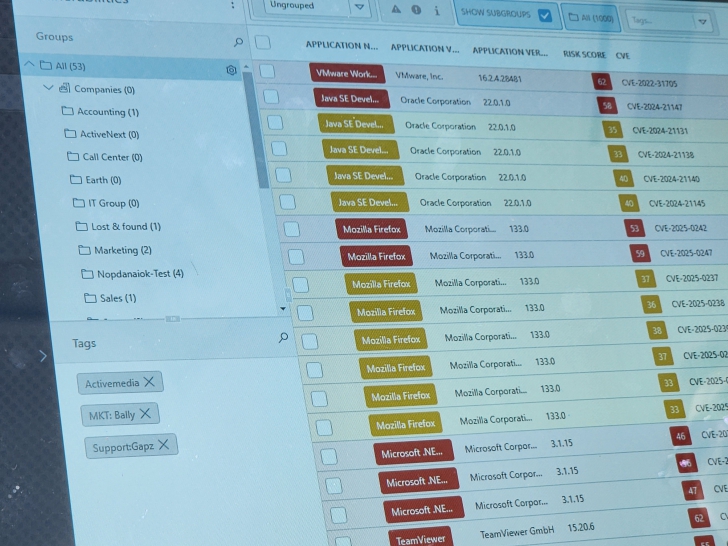The height and width of the screenshot is (546, 728).
Task: Check the box for CVE-2025-0242 row
Action: point(292,229)
